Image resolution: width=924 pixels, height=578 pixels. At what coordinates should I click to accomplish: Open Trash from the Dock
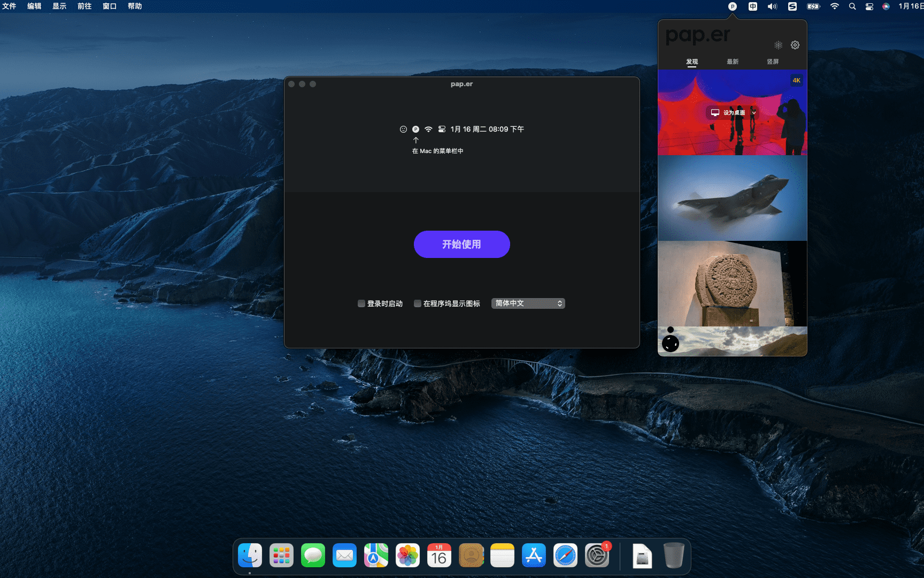point(674,556)
